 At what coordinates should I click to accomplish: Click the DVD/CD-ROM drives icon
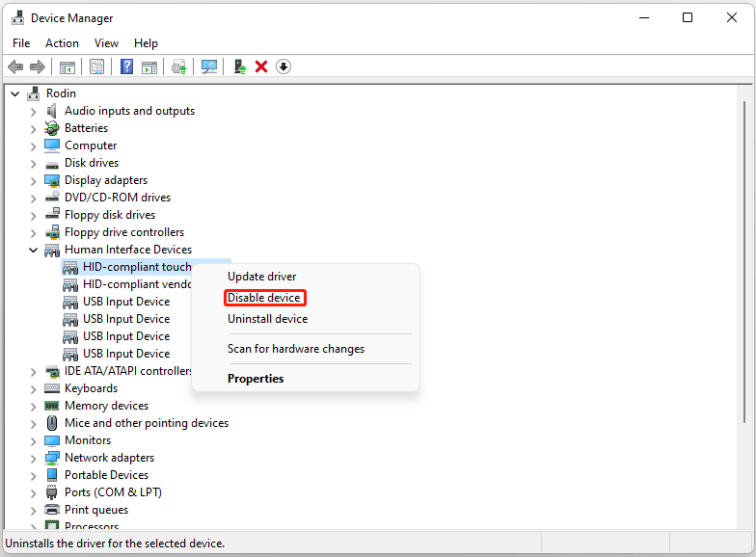(x=52, y=197)
